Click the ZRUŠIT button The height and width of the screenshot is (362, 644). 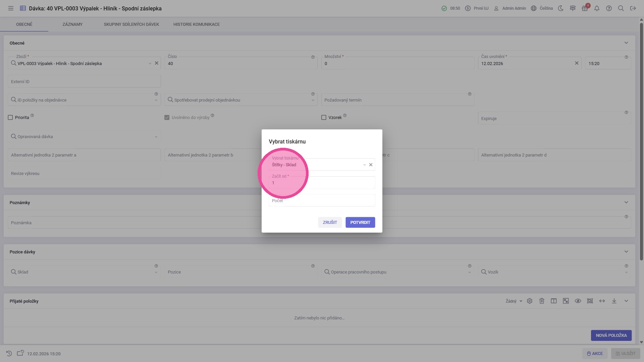pos(330,223)
